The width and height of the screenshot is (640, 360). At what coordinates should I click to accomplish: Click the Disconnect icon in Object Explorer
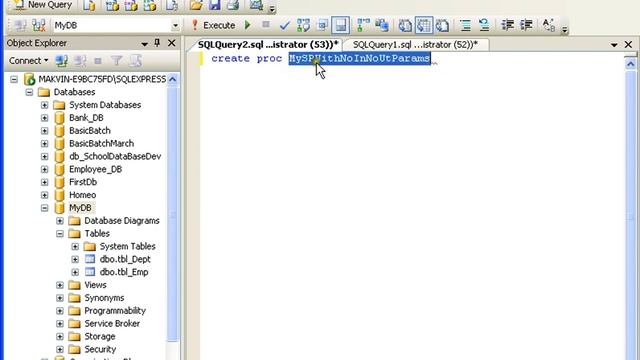[80, 61]
